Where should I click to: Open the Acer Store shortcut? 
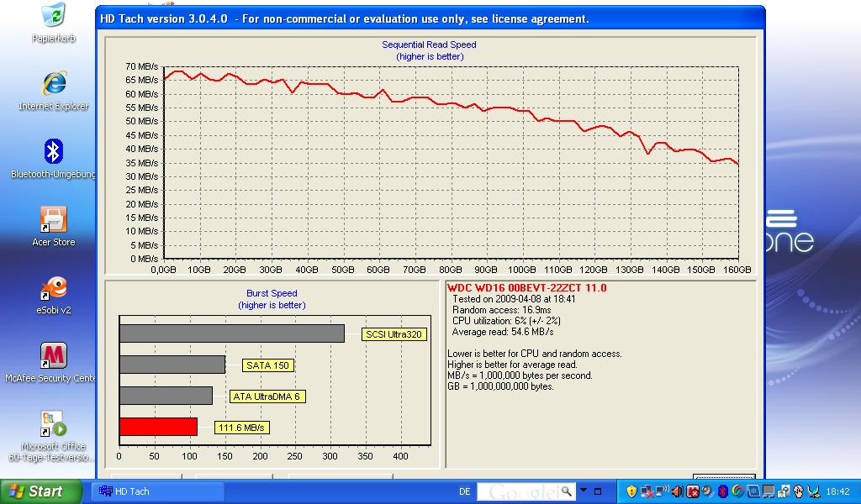[x=53, y=226]
